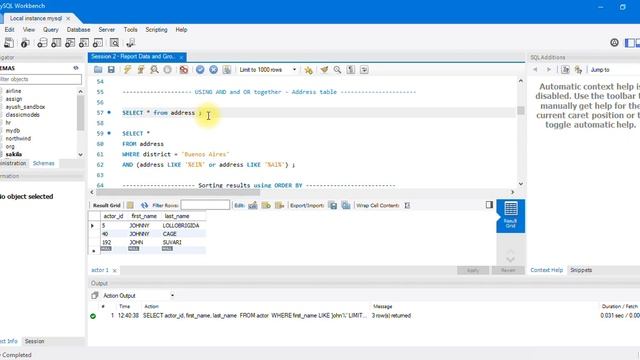640x360 pixels.
Task: Create a new stored procedure icon
Action: pos(84,43)
